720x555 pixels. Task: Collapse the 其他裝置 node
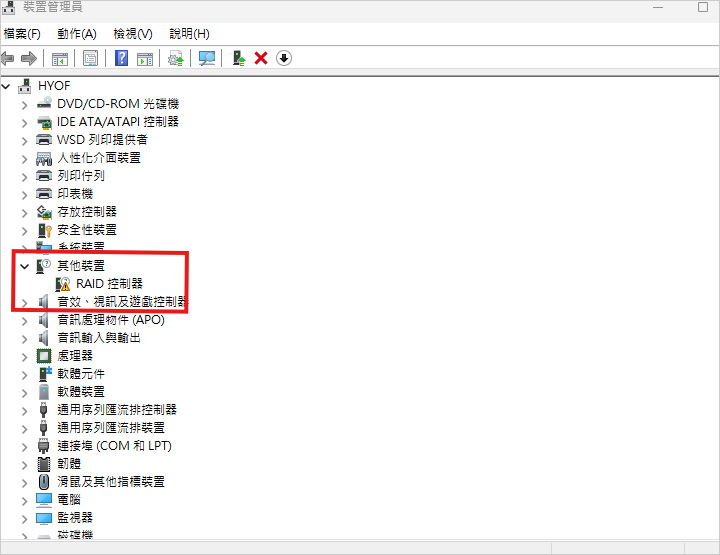click(x=24, y=266)
